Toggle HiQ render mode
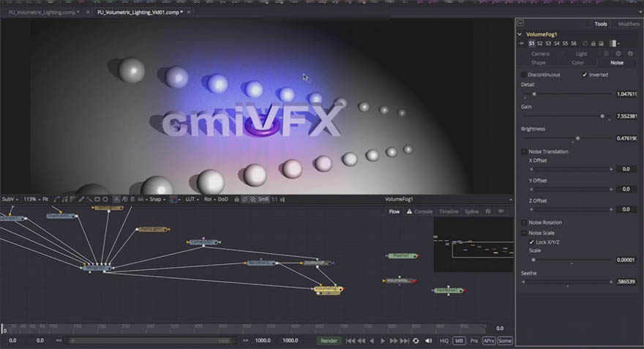 pyautogui.click(x=444, y=341)
